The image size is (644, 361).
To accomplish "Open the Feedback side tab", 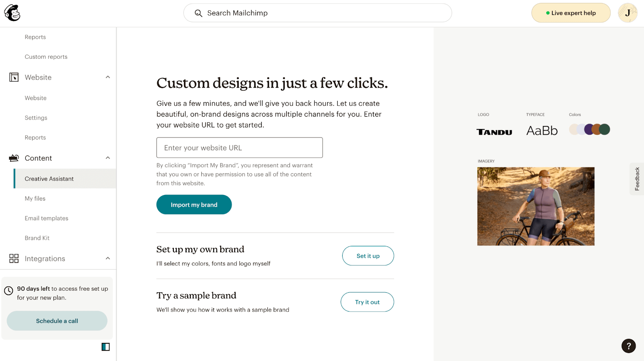I will point(637,179).
